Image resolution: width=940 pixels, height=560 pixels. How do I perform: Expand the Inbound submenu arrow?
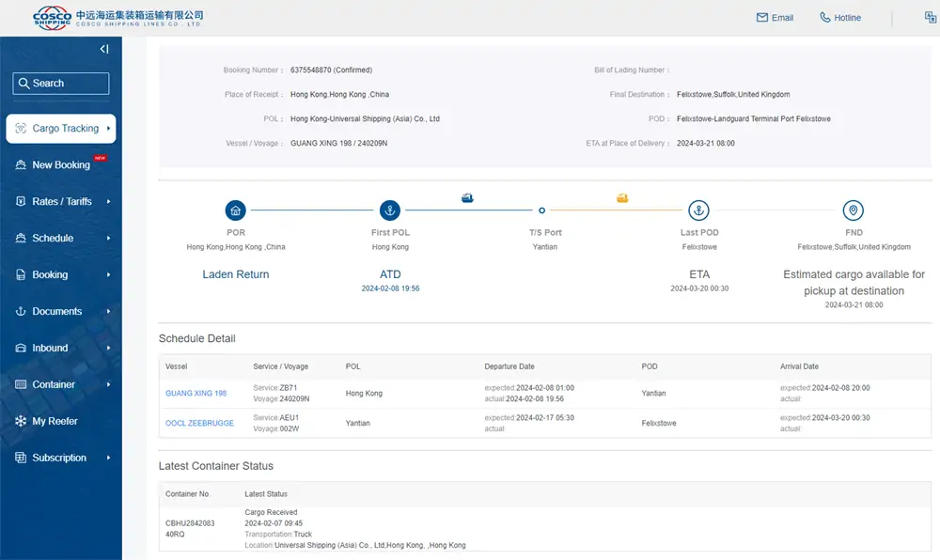click(108, 348)
